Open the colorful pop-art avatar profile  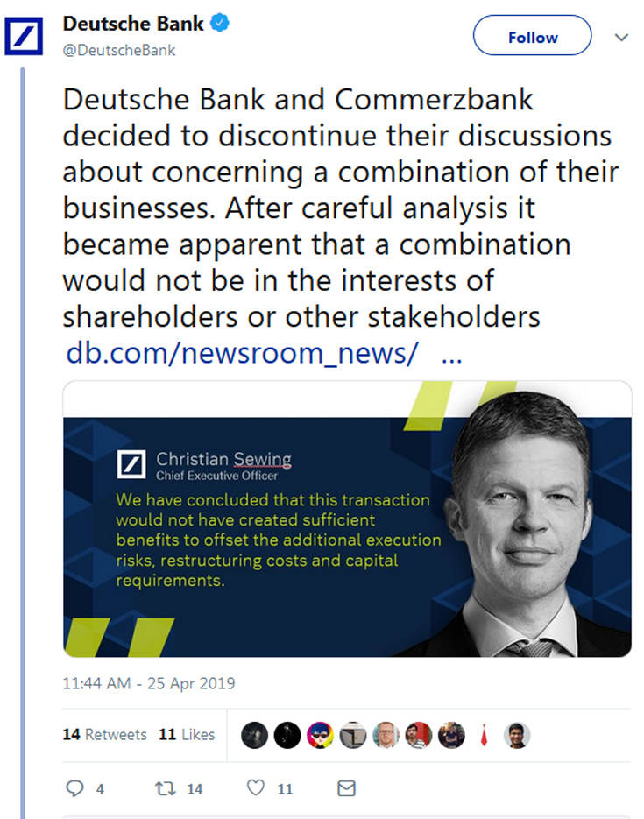pos(320,735)
